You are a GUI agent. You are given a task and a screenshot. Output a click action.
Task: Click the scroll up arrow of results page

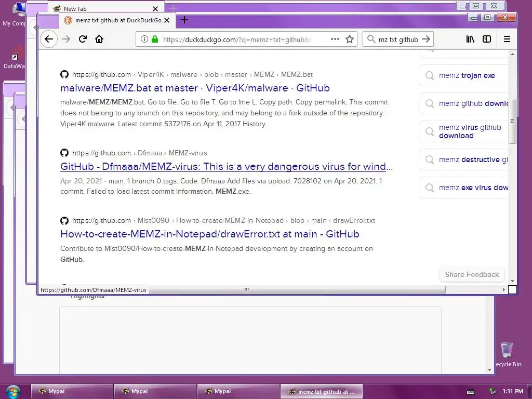(512, 54)
